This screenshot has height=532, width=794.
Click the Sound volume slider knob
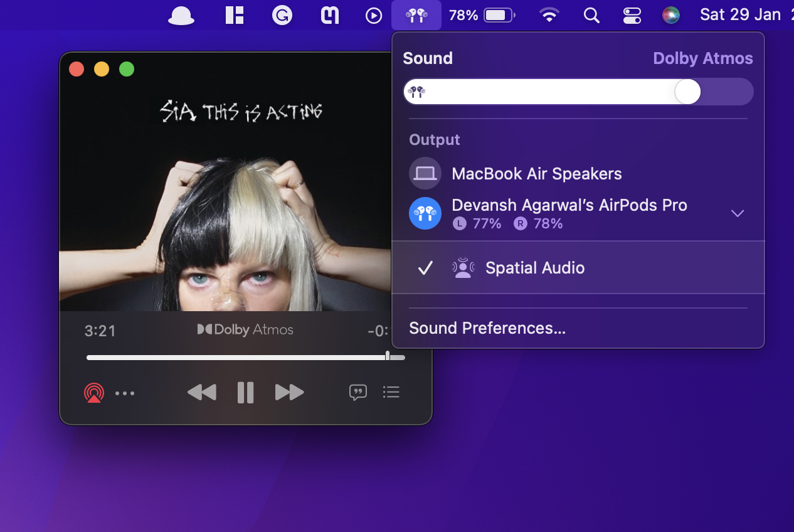(687, 92)
